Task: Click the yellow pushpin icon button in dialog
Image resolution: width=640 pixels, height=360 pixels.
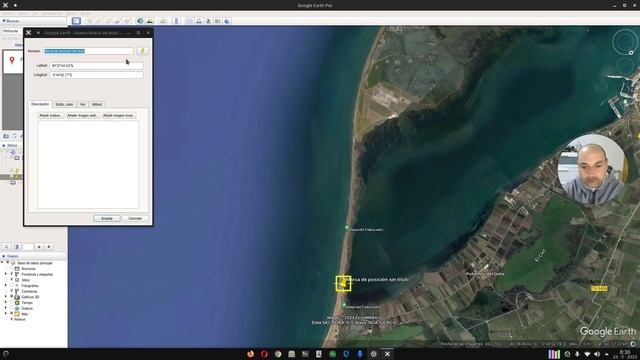Action: click(142, 51)
